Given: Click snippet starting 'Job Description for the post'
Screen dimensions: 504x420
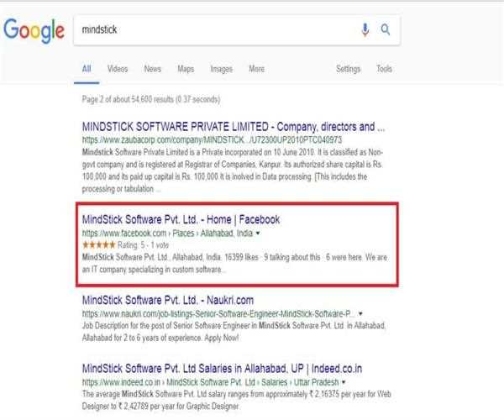Looking at the screenshot, I should point(234,332).
